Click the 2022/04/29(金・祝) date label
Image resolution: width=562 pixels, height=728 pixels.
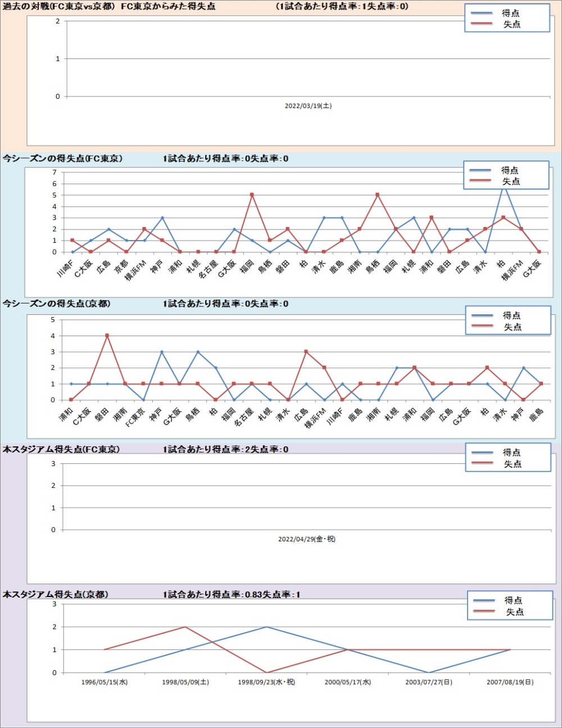click(x=307, y=539)
